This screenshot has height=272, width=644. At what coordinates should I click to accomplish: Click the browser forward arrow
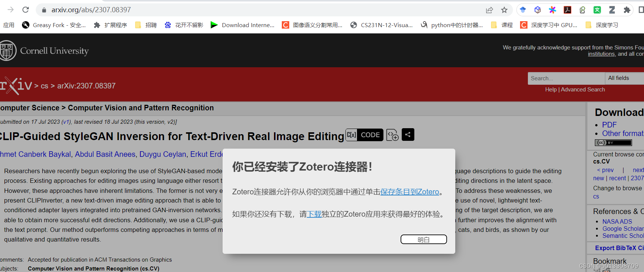point(10,10)
